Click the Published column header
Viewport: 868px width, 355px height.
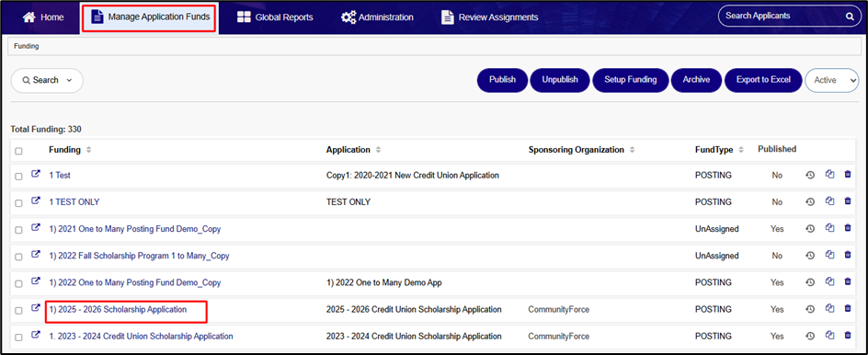click(777, 149)
